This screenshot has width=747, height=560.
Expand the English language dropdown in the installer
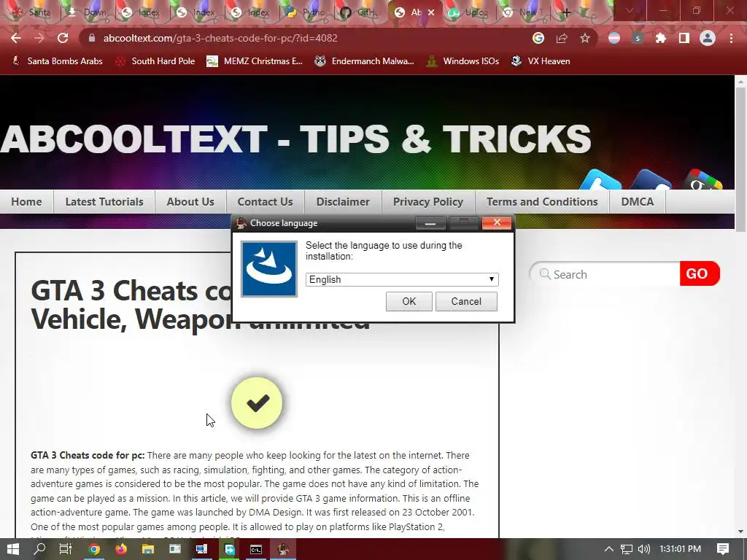click(402, 279)
